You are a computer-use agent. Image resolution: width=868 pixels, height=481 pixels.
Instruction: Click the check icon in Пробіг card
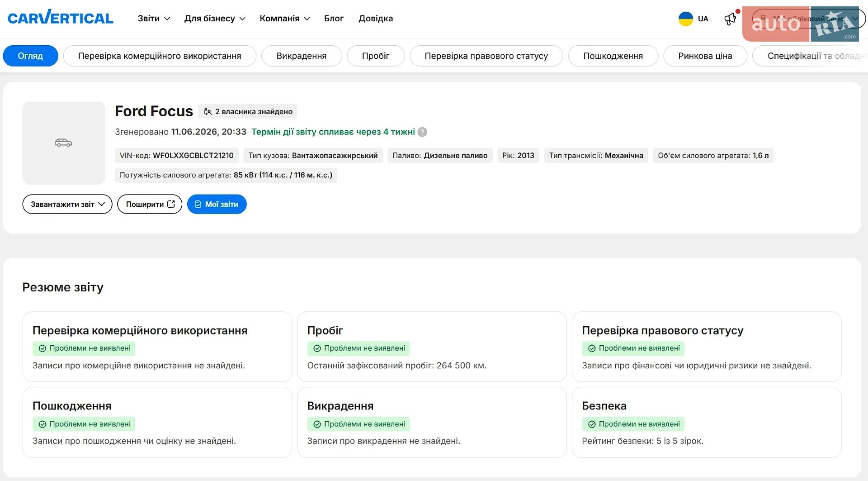tap(317, 348)
